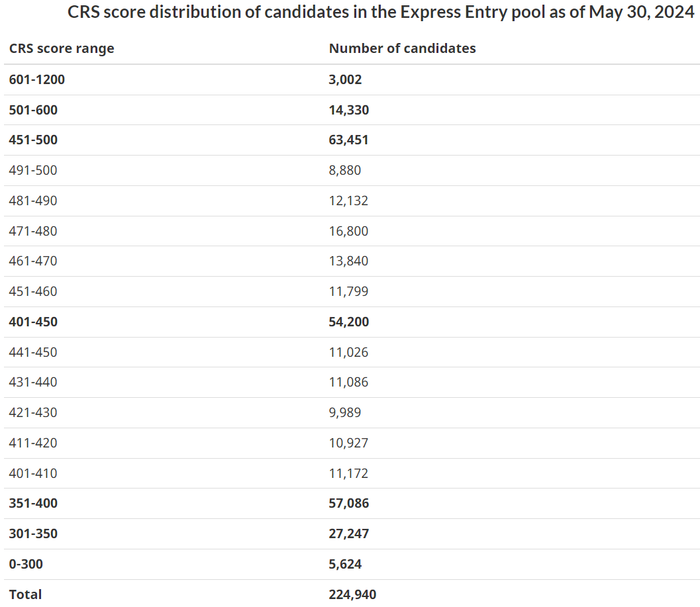Select the 431-440 score range cell
The height and width of the screenshot is (607, 700).
click(x=33, y=383)
